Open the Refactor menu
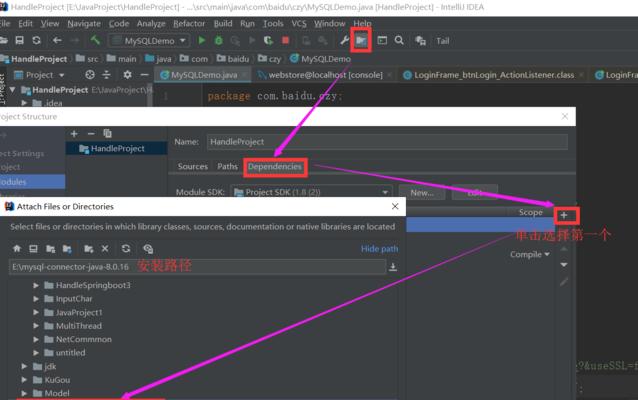 189,24
